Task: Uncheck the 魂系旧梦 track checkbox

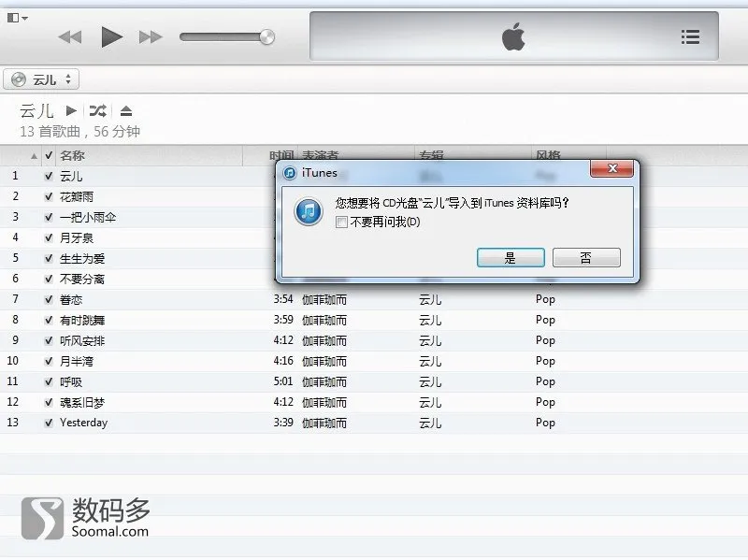Action: (x=49, y=402)
